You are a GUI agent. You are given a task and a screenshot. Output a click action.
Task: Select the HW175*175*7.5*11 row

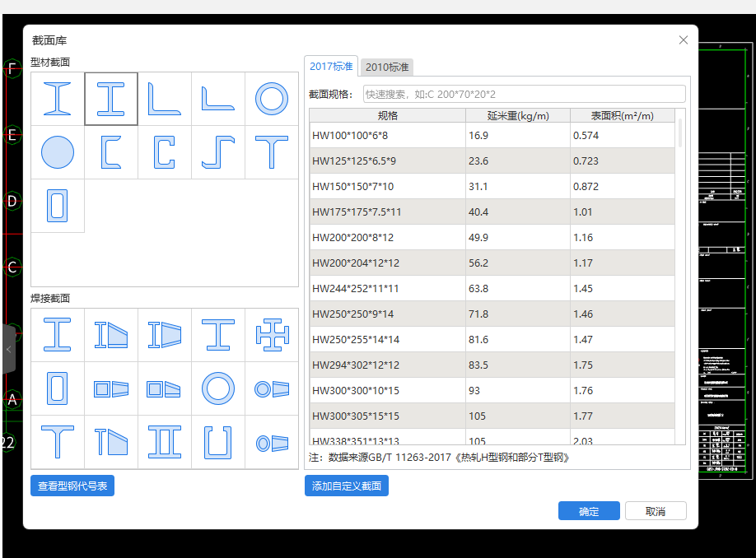tap(492, 212)
